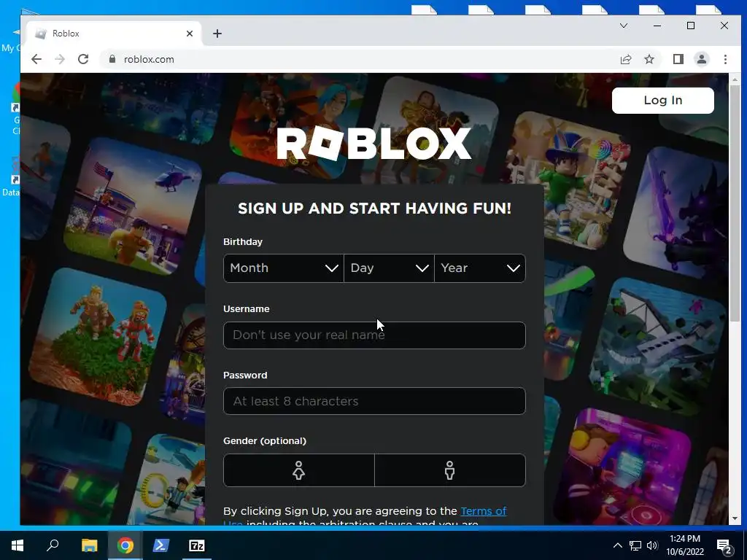Click the vertical scrollbar thumb
The image size is (747, 560).
click(x=735, y=204)
